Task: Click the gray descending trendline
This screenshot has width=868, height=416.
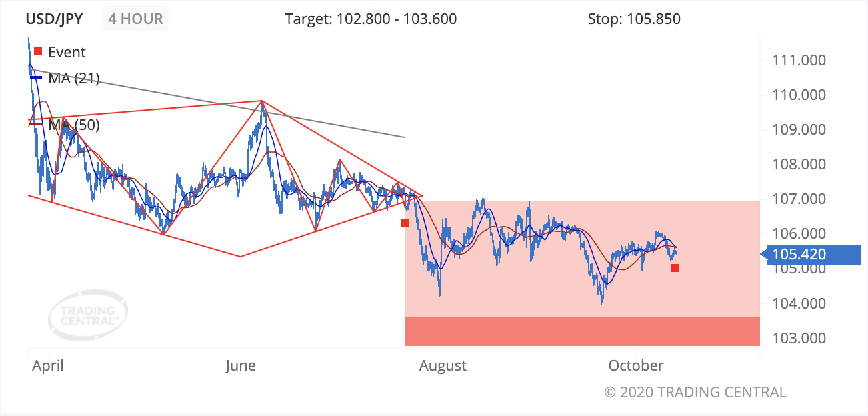Action: point(217,103)
